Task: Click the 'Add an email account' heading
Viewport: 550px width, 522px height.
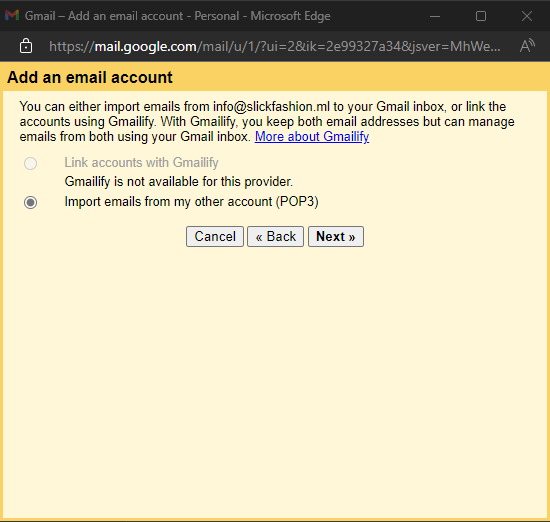Action: 90,77
